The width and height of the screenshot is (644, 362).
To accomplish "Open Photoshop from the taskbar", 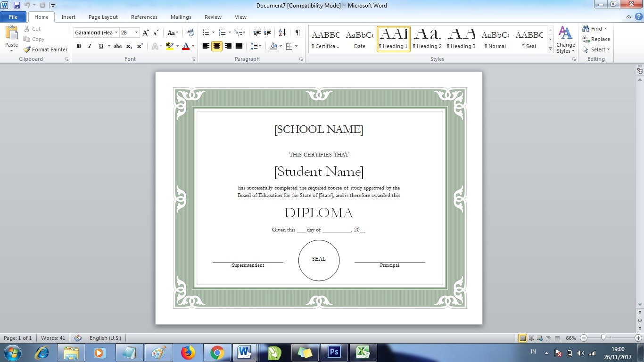I will (x=334, y=353).
